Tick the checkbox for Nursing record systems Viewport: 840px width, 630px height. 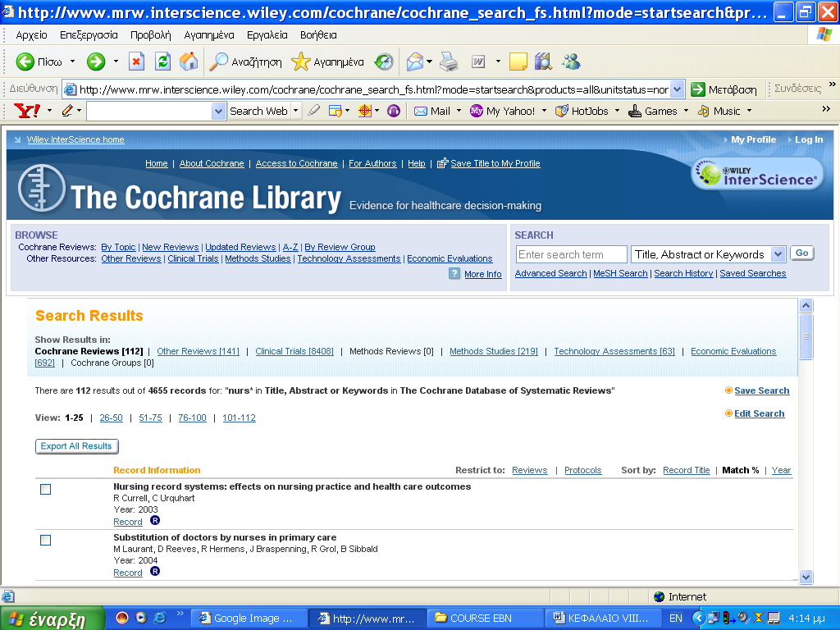point(46,489)
